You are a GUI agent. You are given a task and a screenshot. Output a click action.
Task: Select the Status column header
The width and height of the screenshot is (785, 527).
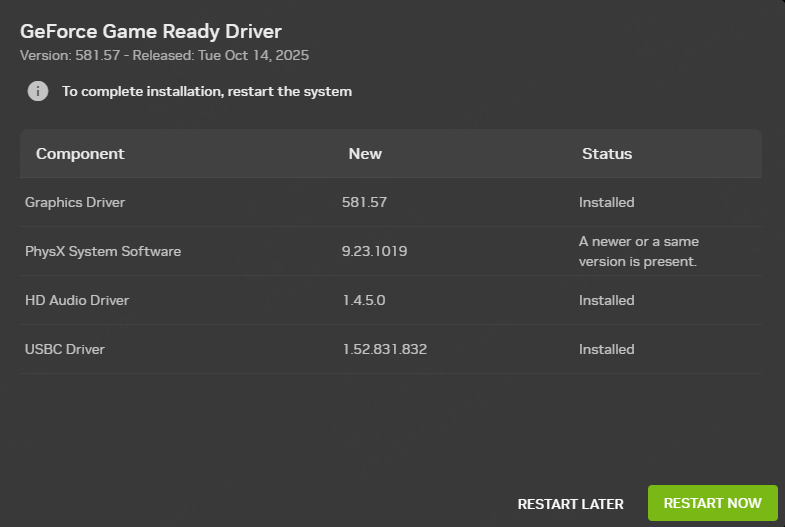coord(607,154)
